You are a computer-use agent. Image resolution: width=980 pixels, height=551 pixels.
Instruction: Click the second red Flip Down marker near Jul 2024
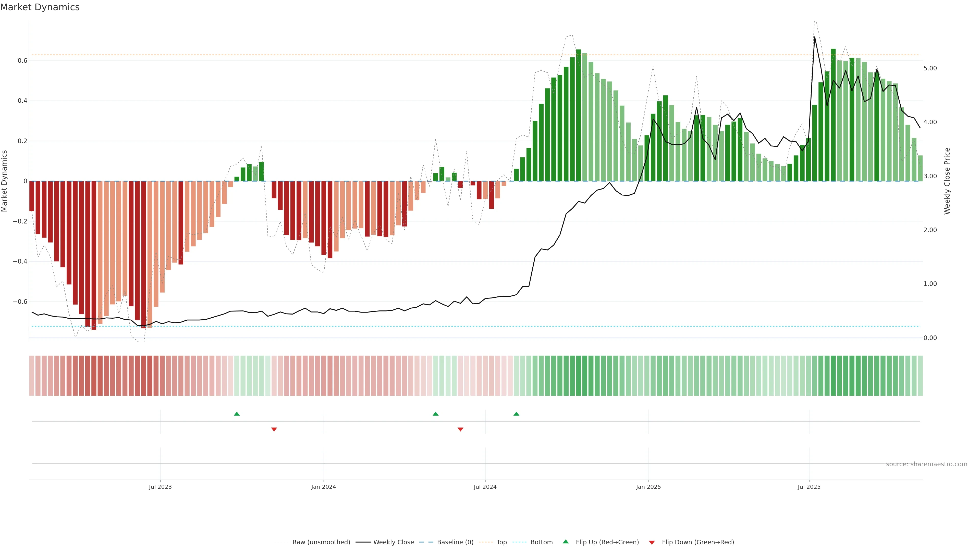pos(460,429)
